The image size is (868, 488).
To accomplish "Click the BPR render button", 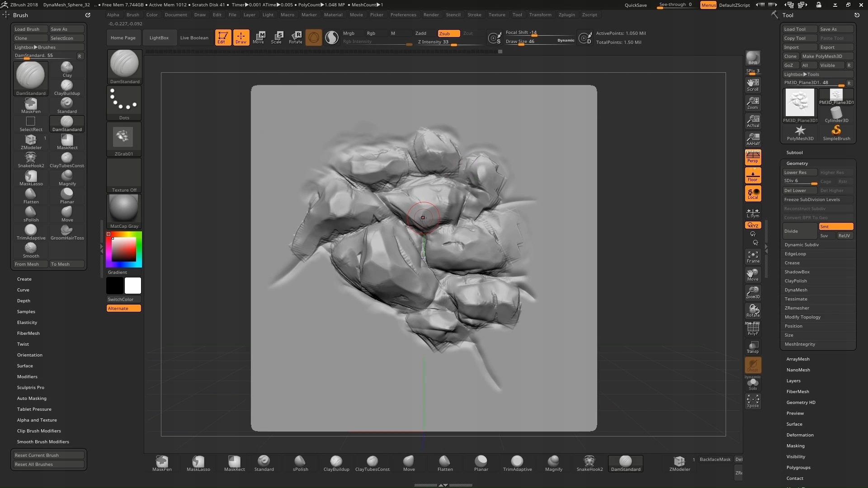I will [753, 58].
